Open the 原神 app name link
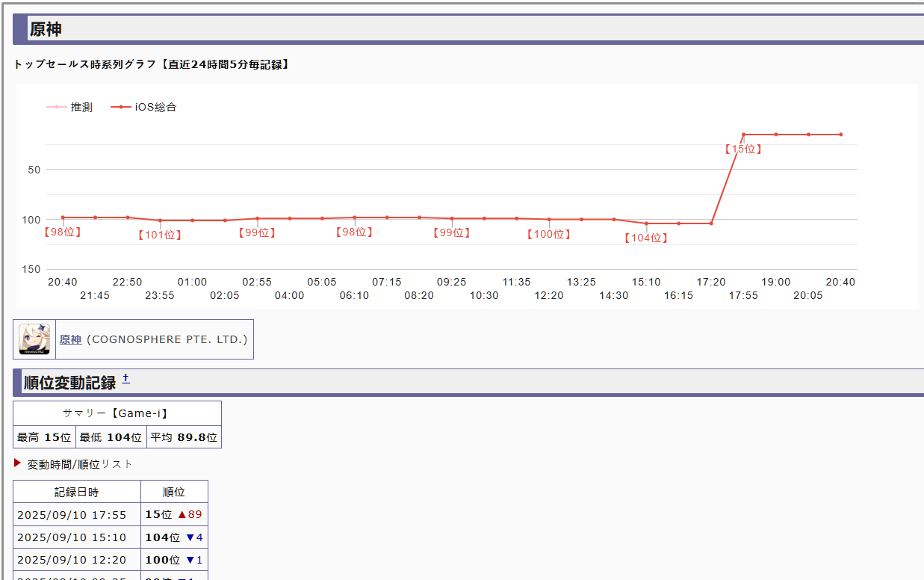This screenshot has height=580, width=924. click(x=70, y=339)
